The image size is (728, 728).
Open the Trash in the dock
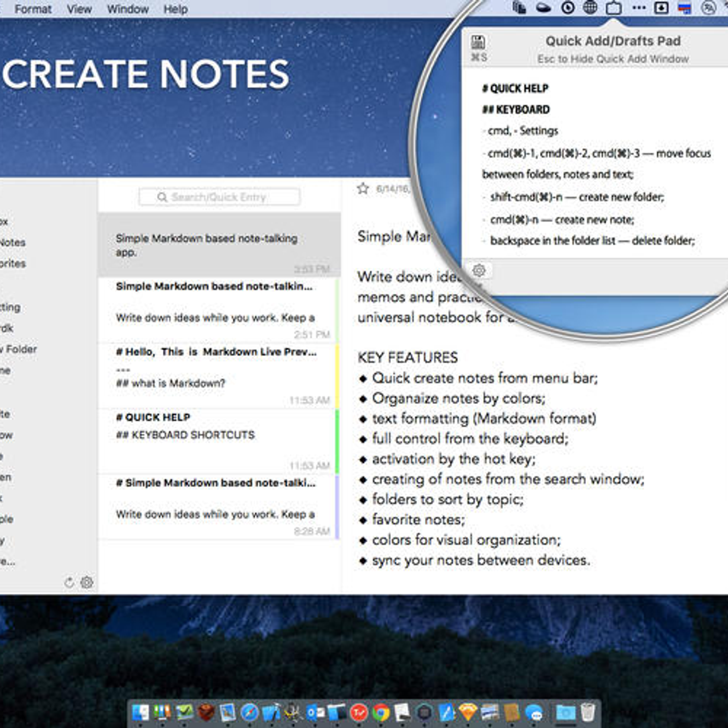click(x=588, y=713)
